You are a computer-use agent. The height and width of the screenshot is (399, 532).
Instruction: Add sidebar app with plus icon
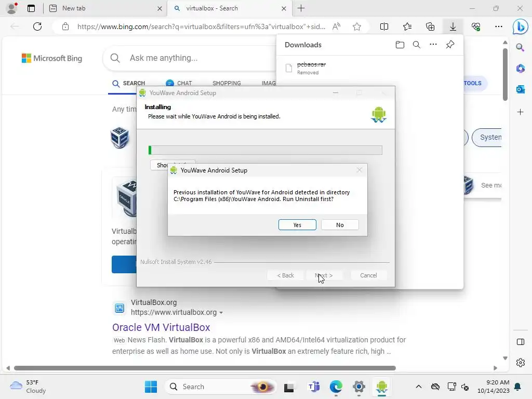point(520,112)
